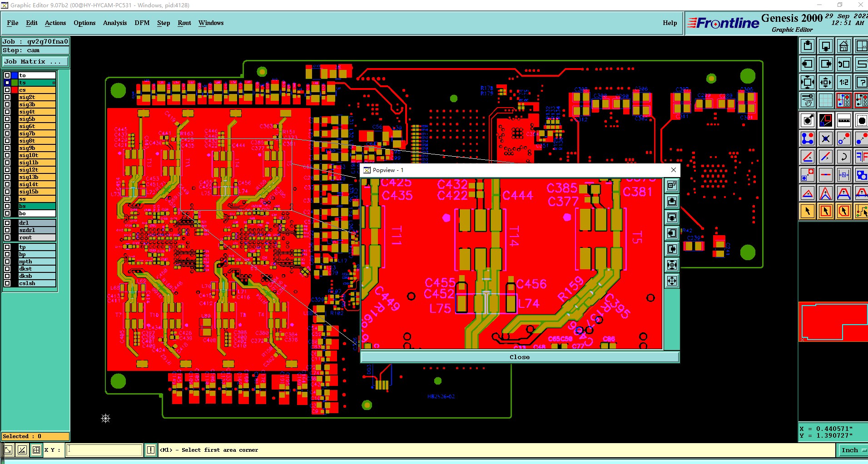The width and height of the screenshot is (868, 464).
Task: Open the wrench and palette settings icon
Action: [x=808, y=100]
